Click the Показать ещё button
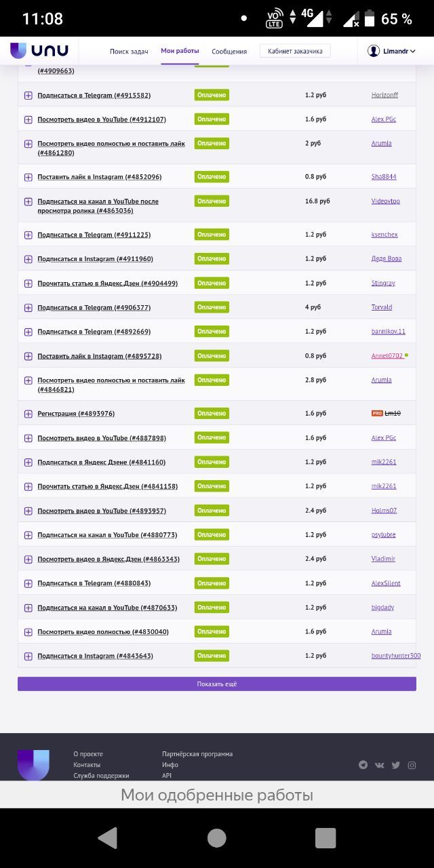This screenshot has height=868, width=434. click(x=217, y=684)
